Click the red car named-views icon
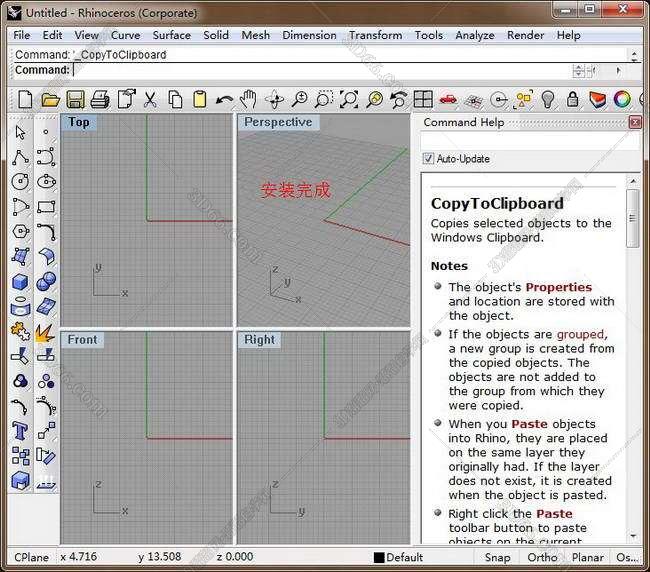The width and height of the screenshot is (650, 572). coord(448,99)
